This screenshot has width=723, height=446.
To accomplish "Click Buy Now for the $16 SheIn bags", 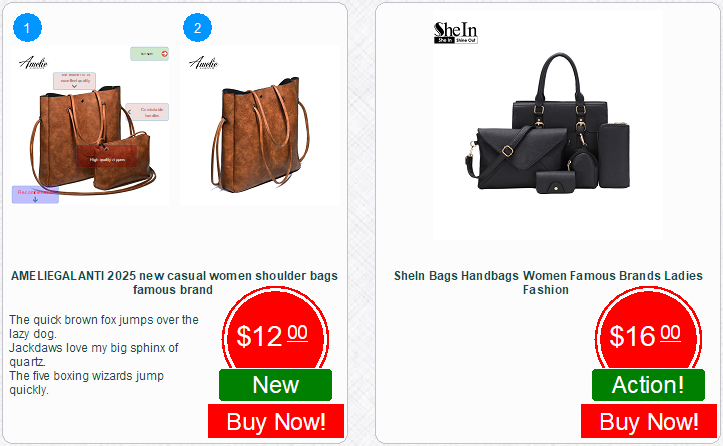I will pyautogui.click(x=649, y=421).
